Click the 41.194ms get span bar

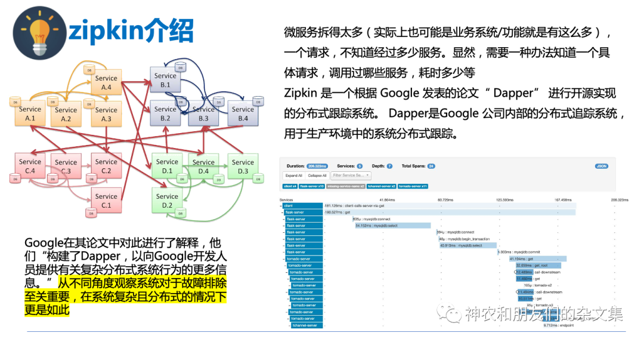[x=538, y=259]
